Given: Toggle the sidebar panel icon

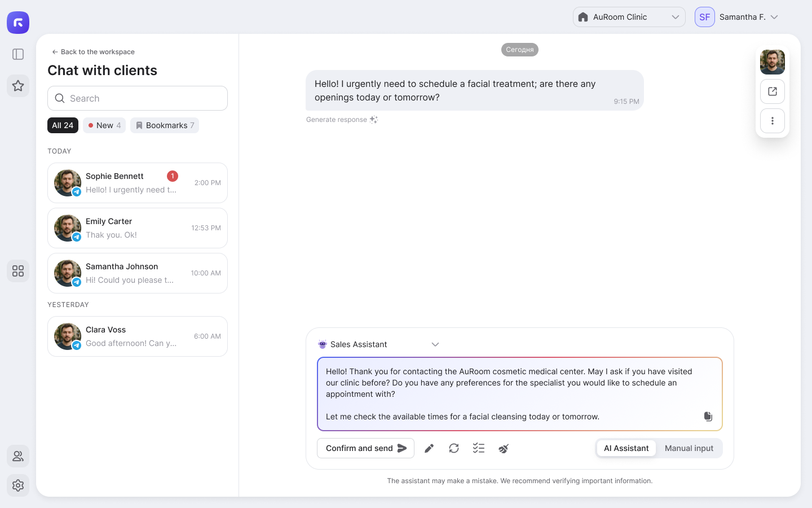Looking at the screenshot, I should click(x=18, y=54).
